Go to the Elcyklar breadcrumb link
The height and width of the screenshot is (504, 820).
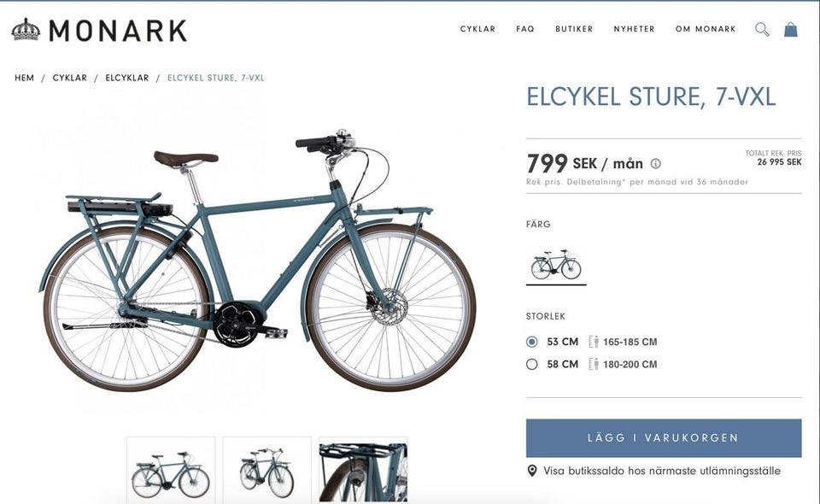127,78
